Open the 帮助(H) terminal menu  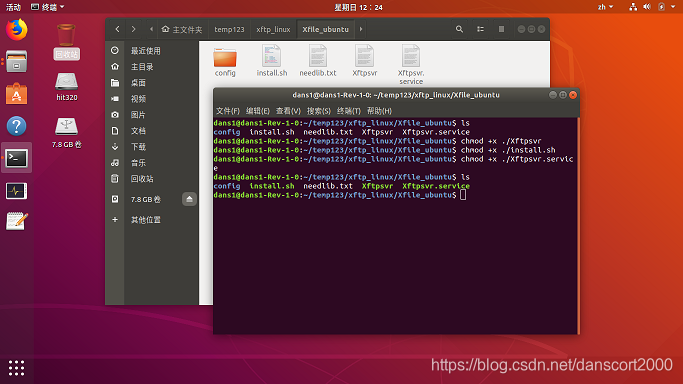379,111
